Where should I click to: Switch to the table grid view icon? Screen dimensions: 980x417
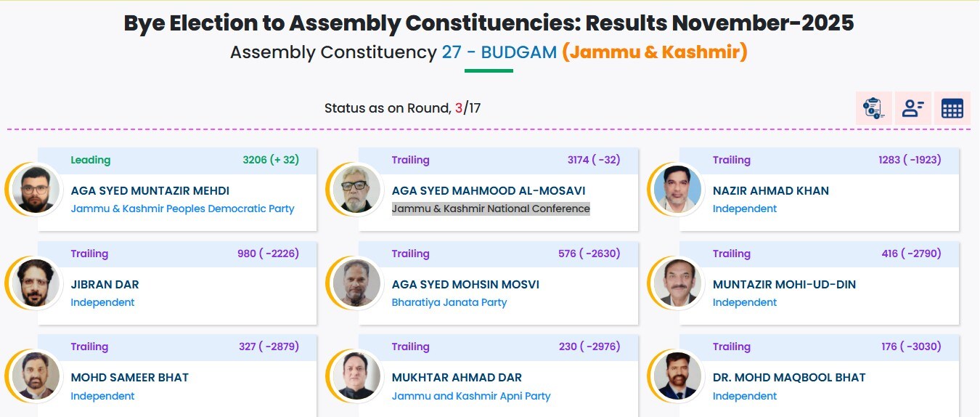(x=952, y=108)
